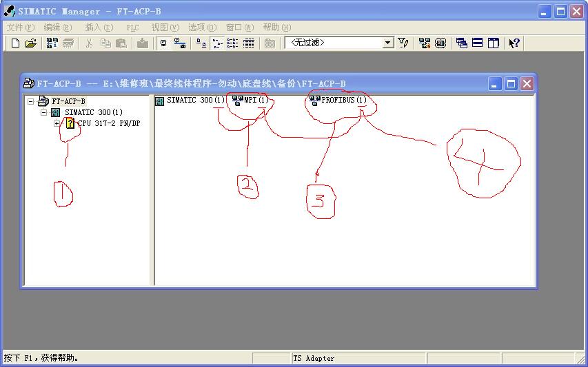Open the 选项(O) menu
588x367 pixels.
tap(203, 28)
